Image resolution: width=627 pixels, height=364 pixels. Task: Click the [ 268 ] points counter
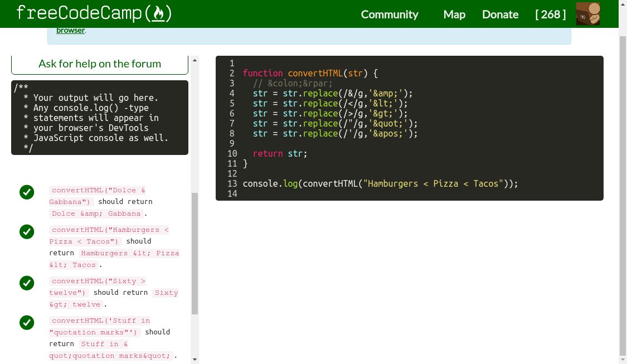[550, 14]
